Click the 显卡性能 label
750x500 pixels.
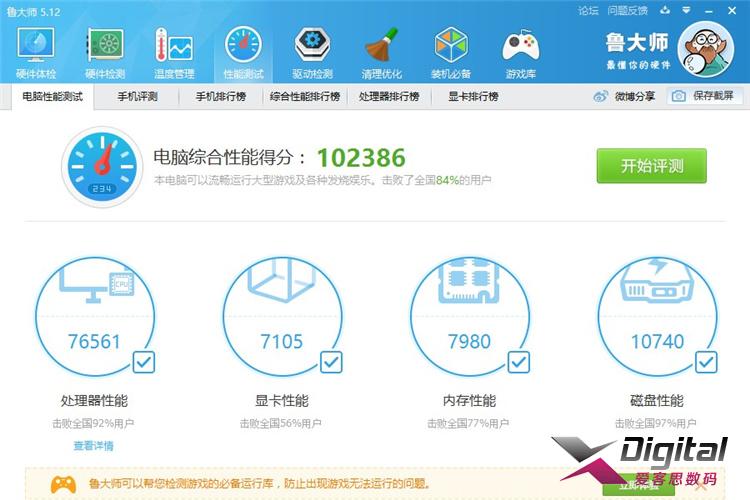click(x=282, y=400)
